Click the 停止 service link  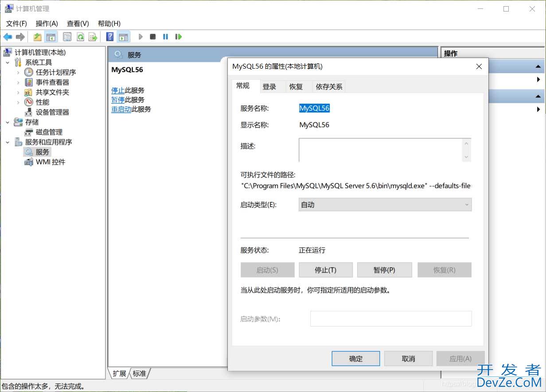pos(118,90)
